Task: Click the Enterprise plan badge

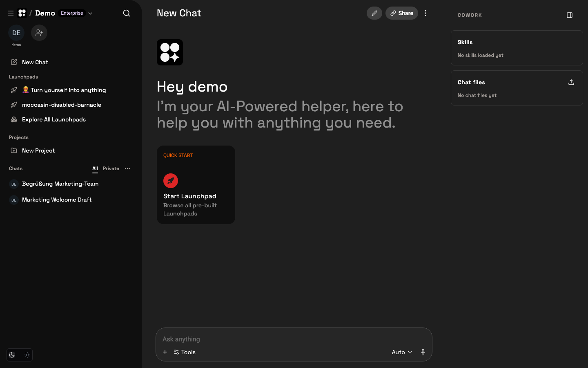Action: [72, 13]
